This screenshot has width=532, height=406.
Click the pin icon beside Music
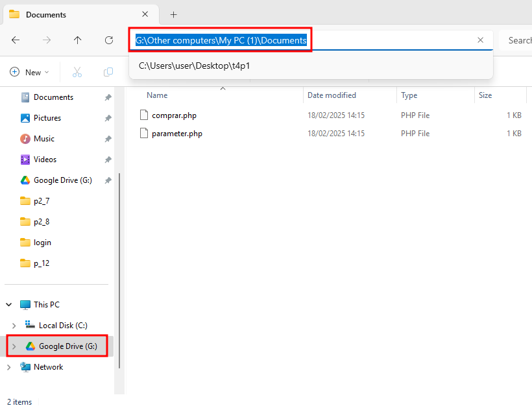108,139
